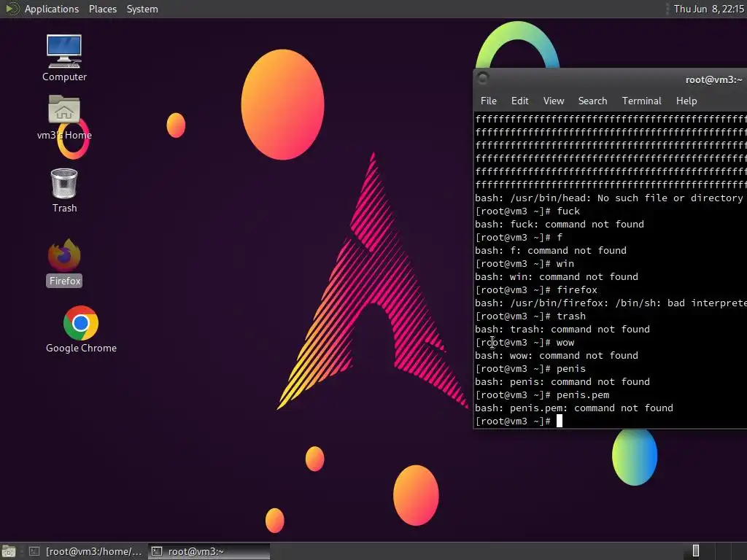The image size is (747, 560).
Task: Click the '/bin/sh: bad interpreter' error line
Action: [x=611, y=303]
